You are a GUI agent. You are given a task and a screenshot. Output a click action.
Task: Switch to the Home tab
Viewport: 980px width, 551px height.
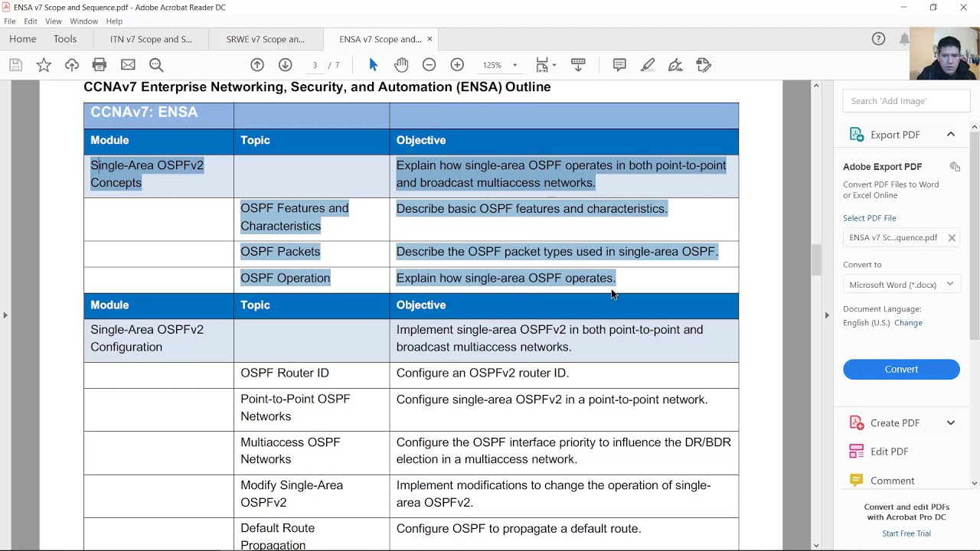23,39
